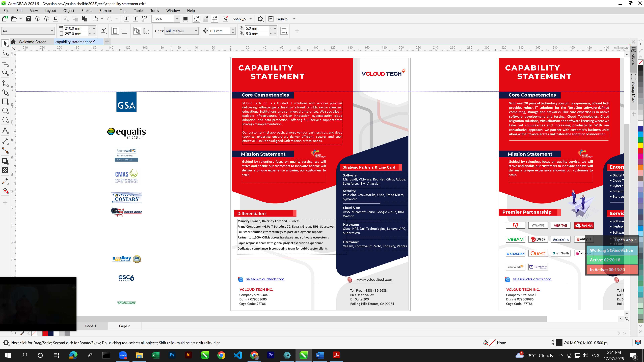The height and width of the screenshot is (362, 644).
Task: Expand the Snap To dropdown
Action: 251,19
